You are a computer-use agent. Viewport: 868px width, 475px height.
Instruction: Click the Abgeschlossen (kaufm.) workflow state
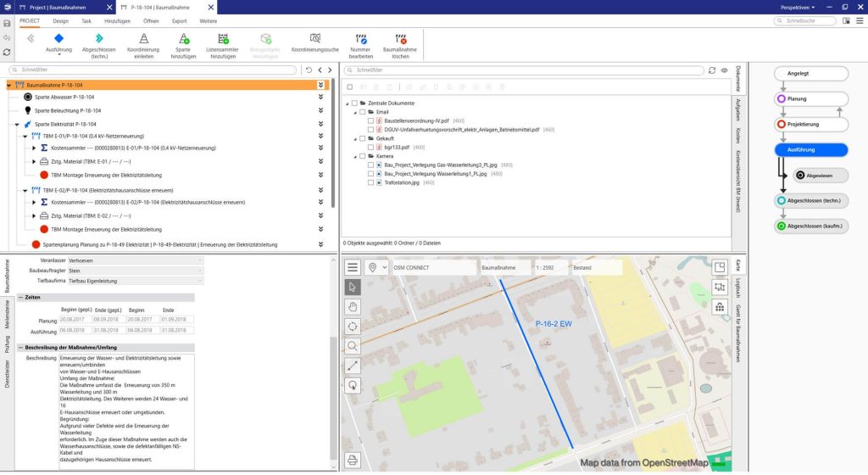[x=811, y=226]
